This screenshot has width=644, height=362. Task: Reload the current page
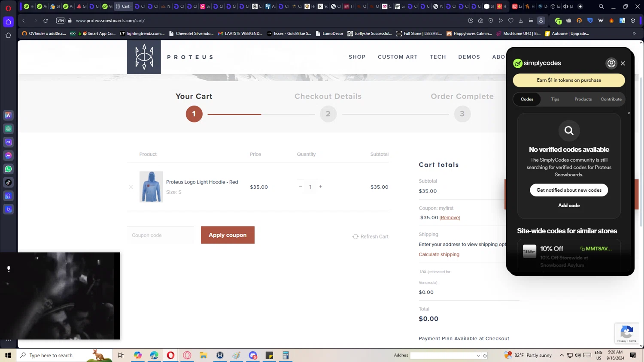[x=46, y=21]
